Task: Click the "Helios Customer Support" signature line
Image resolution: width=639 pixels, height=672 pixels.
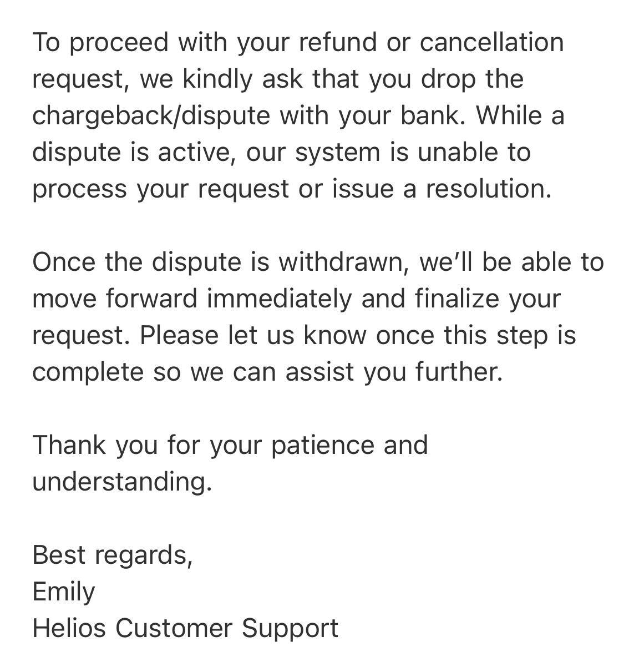Action: (x=185, y=628)
